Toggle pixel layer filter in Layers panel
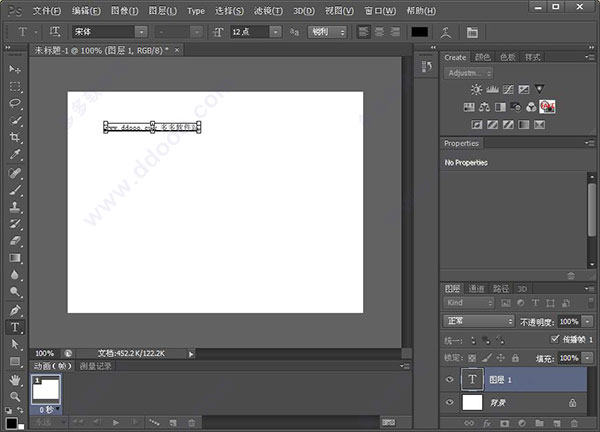The width and height of the screenshot is (600, 432). [505, 303]
